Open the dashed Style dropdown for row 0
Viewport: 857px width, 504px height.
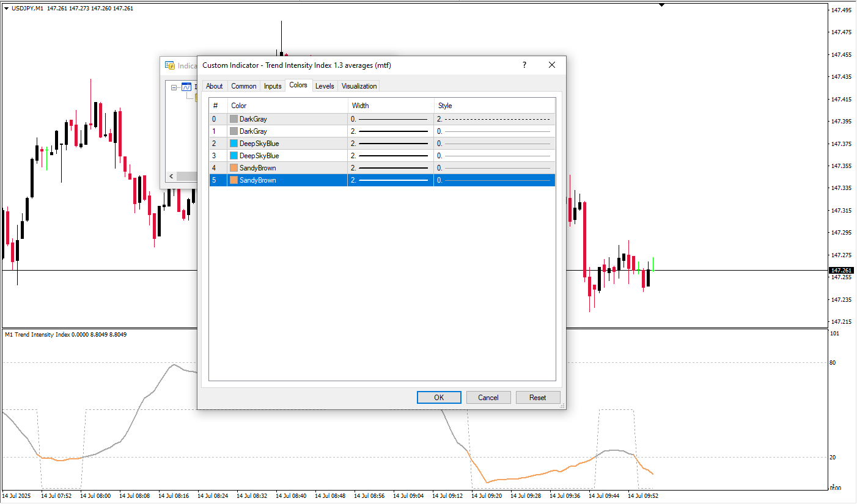494,119
